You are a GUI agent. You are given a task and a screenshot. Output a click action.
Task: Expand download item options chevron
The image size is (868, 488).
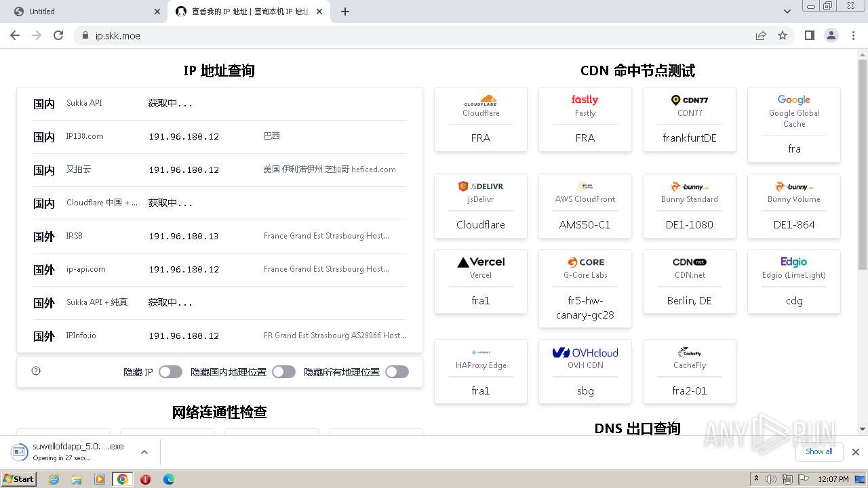tap(144, 452)
